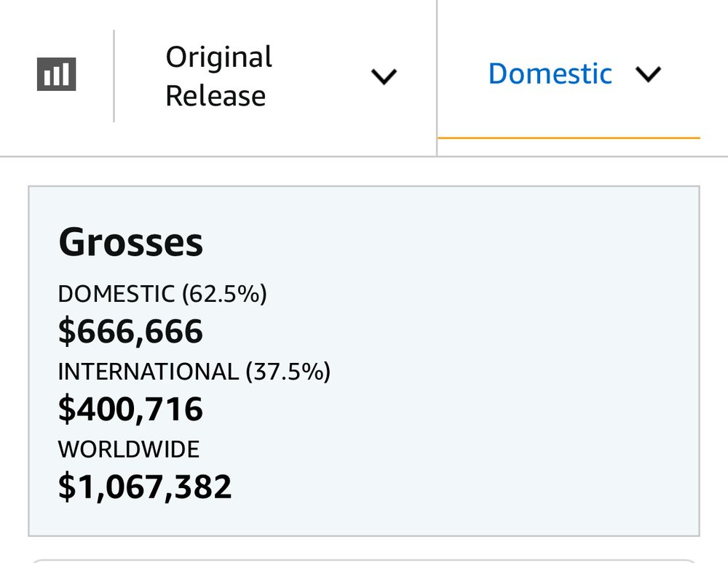
Task: Click the word Original in the selector
Action: coord(218,57)
